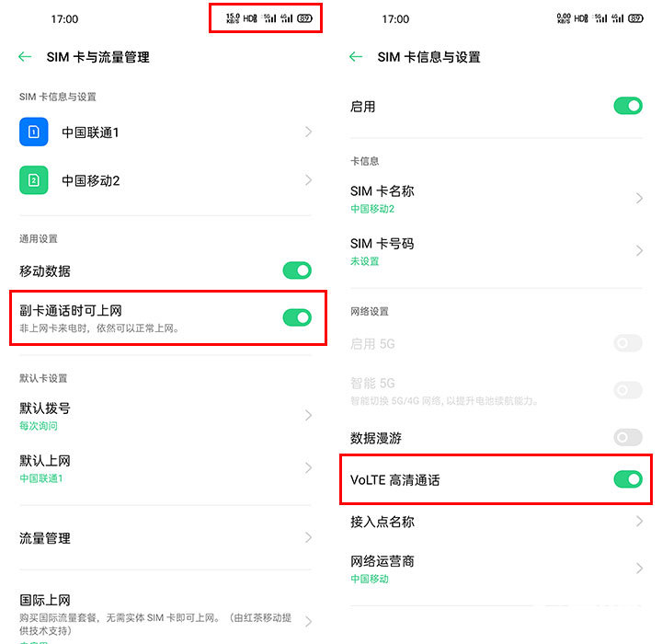Tap HD indicator in left status bar
662x644 pixels.
[250, 18]
